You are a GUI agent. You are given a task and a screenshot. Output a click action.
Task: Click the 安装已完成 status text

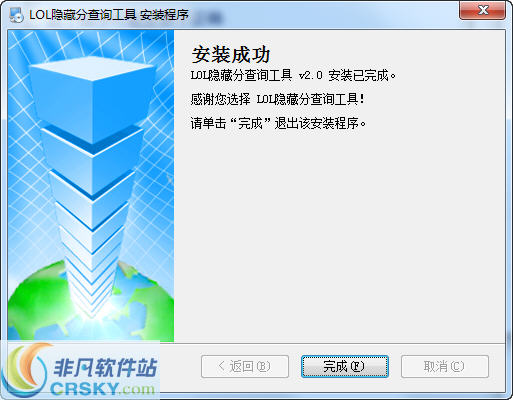[361, 75]
